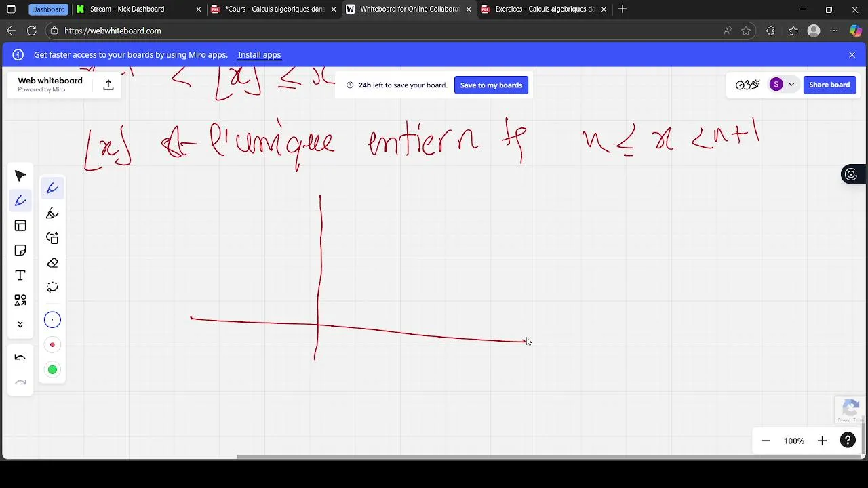Viewport: 868px width, 488px height.
Task: Click the 100% zoom level
Action: point(793,441)
